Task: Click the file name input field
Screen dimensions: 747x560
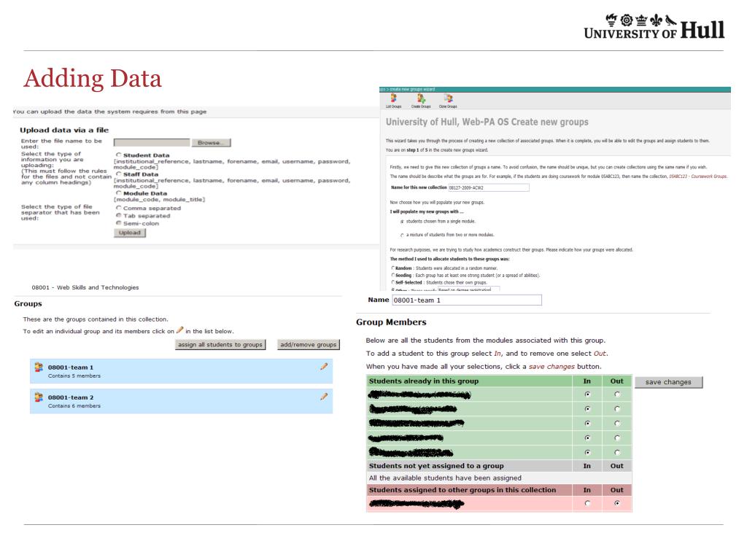Action: (x=152, y=142)
